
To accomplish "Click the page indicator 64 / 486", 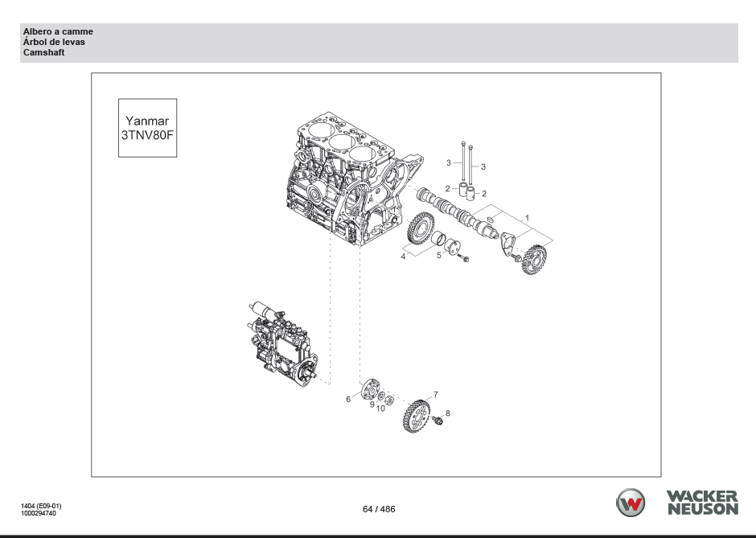I will 379,509.
